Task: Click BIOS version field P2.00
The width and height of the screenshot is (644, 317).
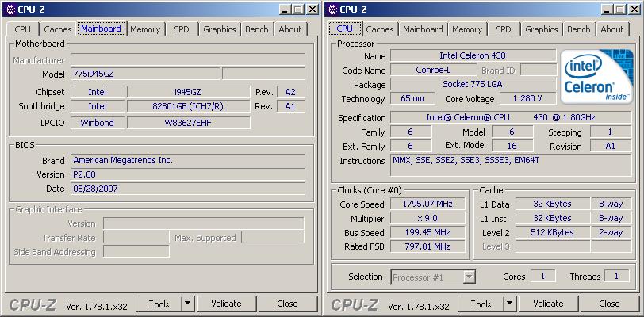Action: pos(188,174)
